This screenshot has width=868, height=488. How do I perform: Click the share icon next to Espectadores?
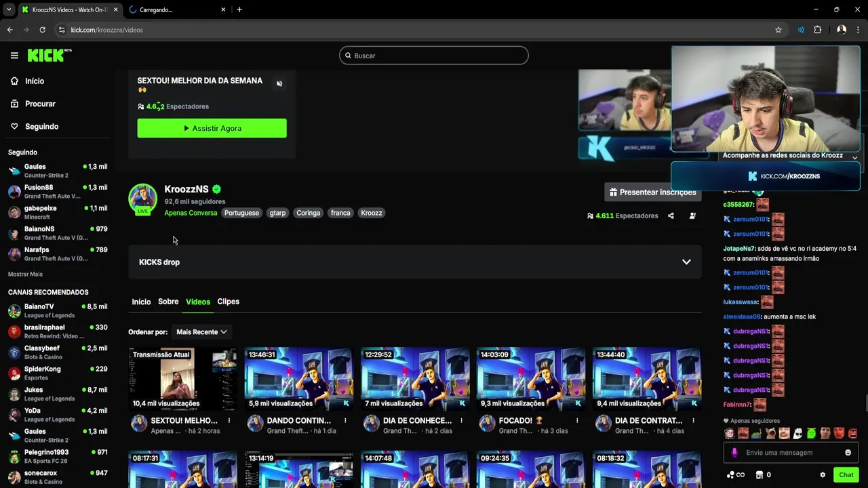(671, 216)
